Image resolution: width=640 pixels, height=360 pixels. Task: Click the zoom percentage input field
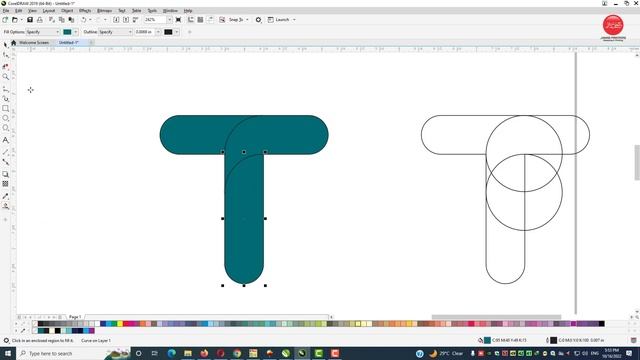click(x=155, y=20)
